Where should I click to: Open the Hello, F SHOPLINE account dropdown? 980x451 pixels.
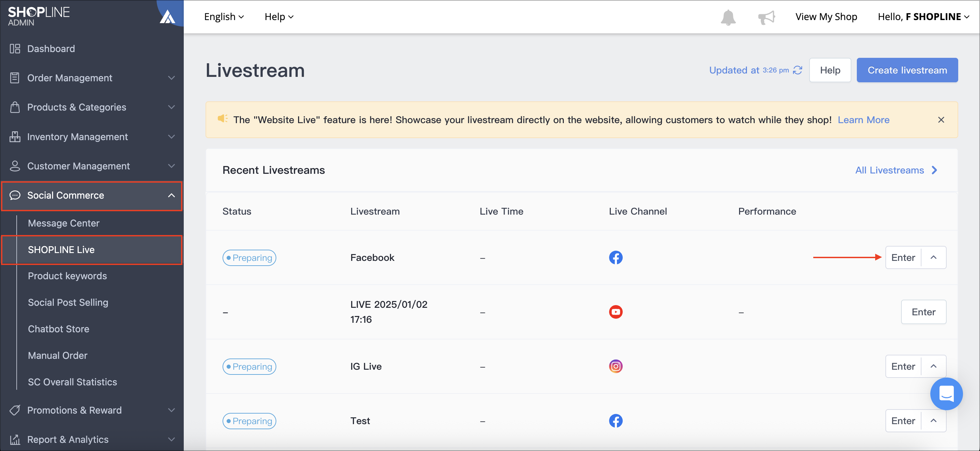point(923,17)
